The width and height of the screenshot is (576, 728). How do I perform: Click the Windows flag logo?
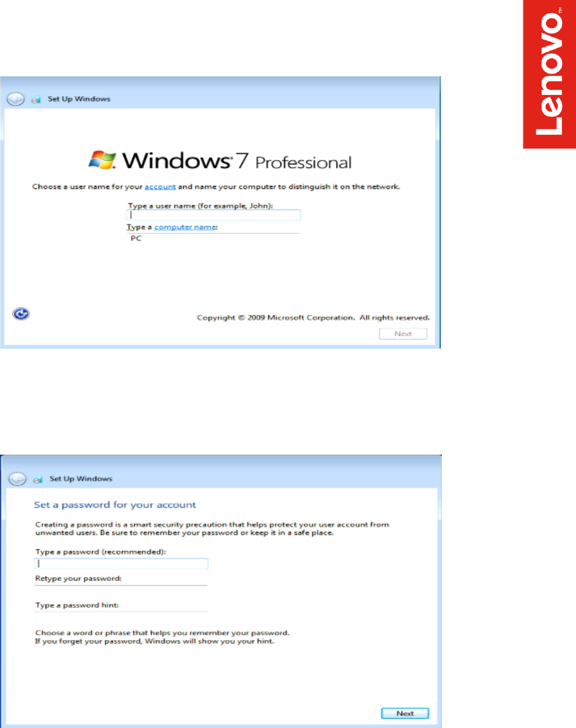(103, 160)
